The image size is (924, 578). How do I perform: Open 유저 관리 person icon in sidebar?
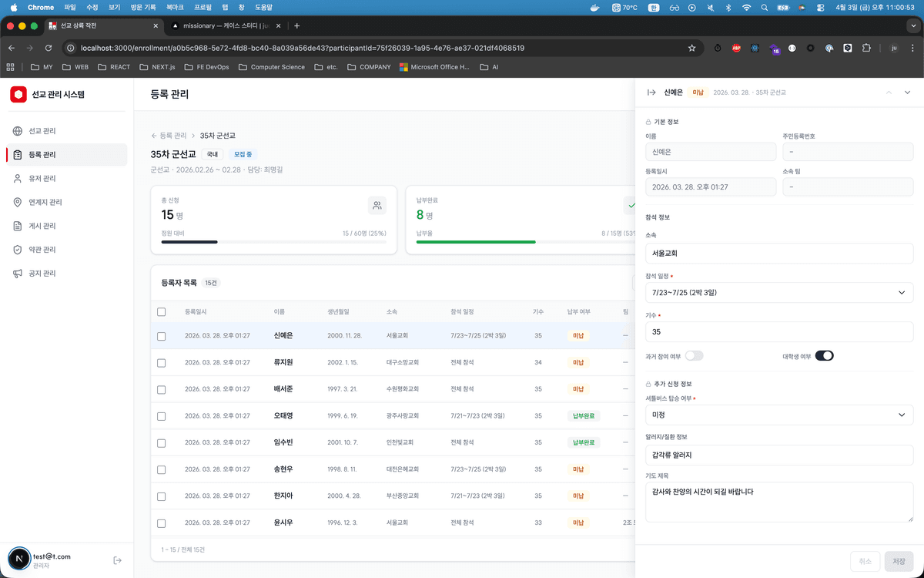[x=18, y=178]
